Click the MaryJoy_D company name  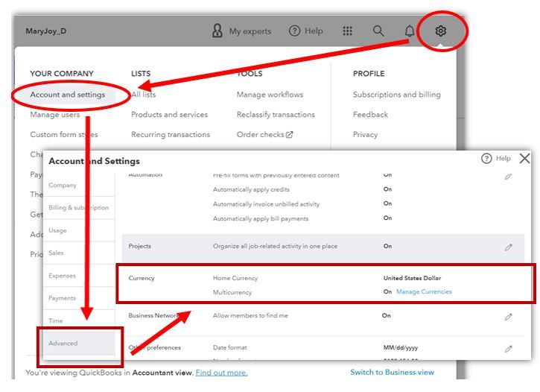point(45,31)
